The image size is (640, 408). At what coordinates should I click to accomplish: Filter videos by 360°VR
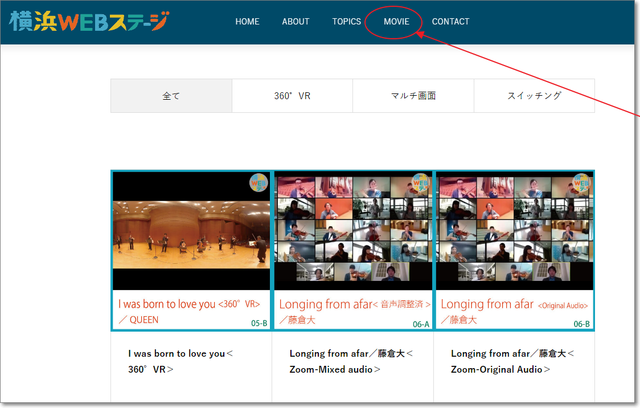click(292, 96)
